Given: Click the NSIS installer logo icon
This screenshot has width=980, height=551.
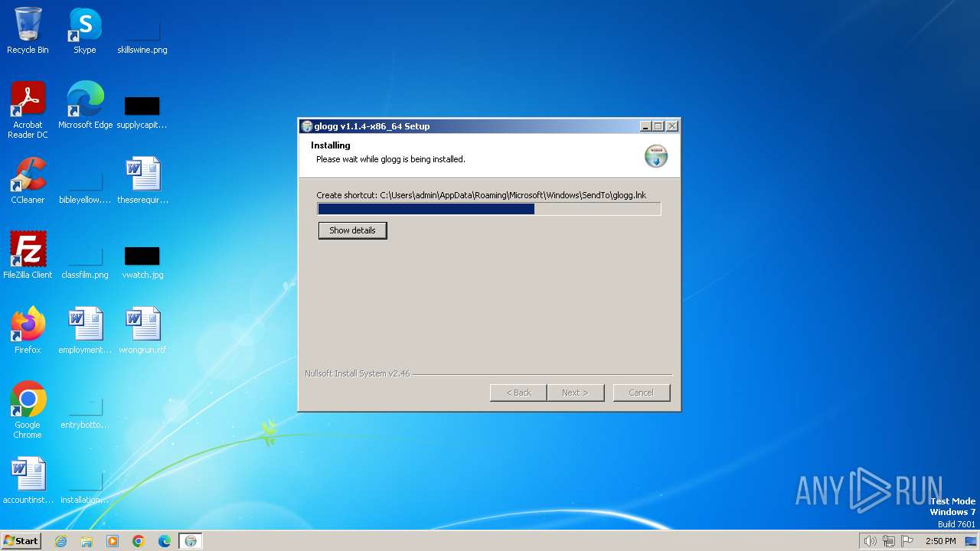Looking at the screenshot, I should pyautogui.click(x=656, y=156).
